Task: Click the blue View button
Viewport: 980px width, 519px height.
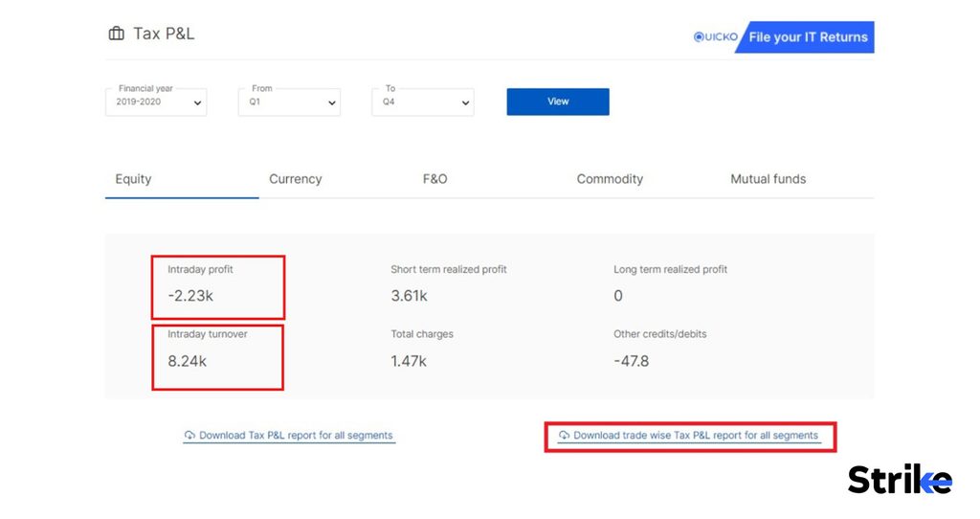Action: point(558,102)
